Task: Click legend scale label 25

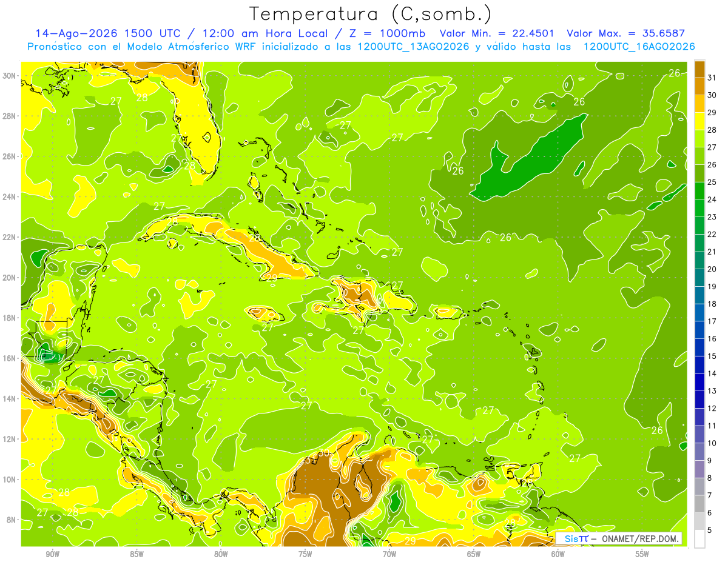Action: click(712, 182)
